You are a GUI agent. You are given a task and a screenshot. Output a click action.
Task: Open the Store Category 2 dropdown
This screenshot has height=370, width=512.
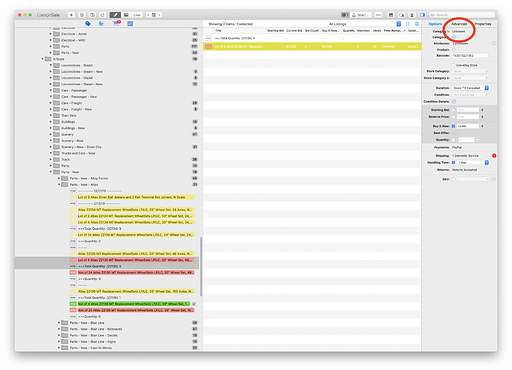coord(470,78)
